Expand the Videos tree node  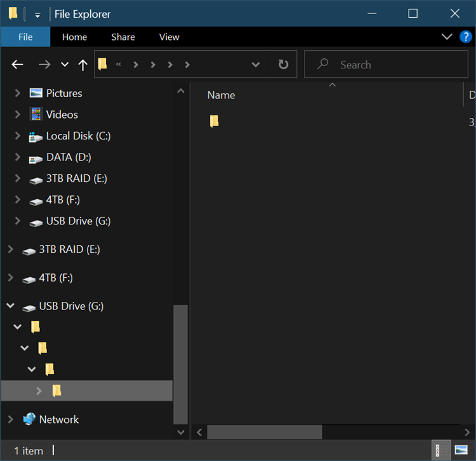[x=18, y=114]
